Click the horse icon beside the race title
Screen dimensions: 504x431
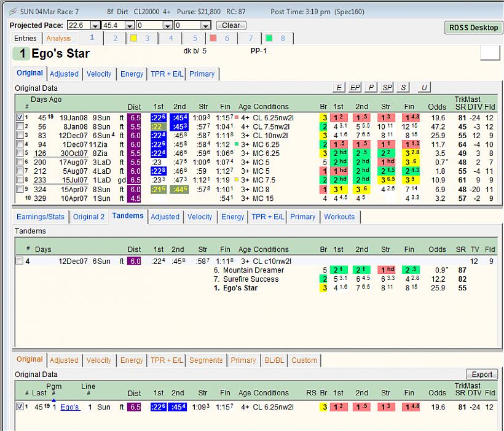point(13,12)
